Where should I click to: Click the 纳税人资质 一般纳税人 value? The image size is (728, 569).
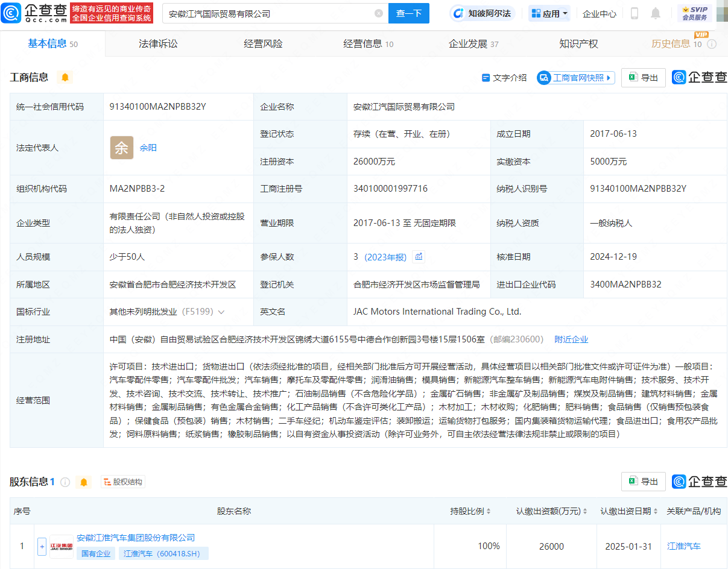tap(611, 223)
